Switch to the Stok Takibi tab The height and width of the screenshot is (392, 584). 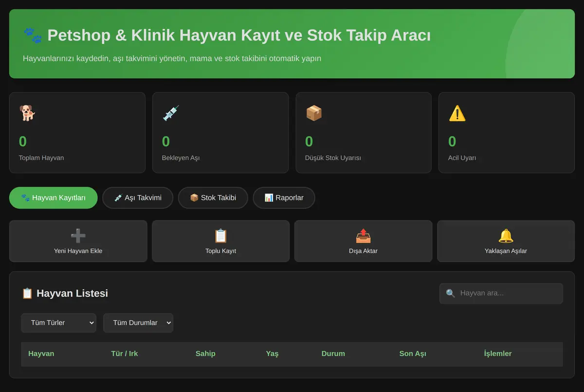click(213, 198)
